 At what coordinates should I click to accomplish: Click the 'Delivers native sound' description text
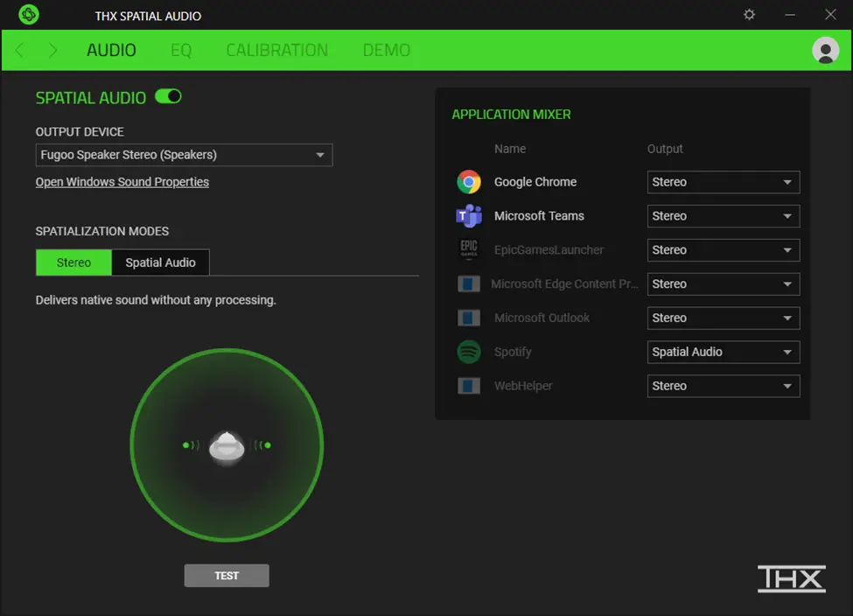(156, 300)
